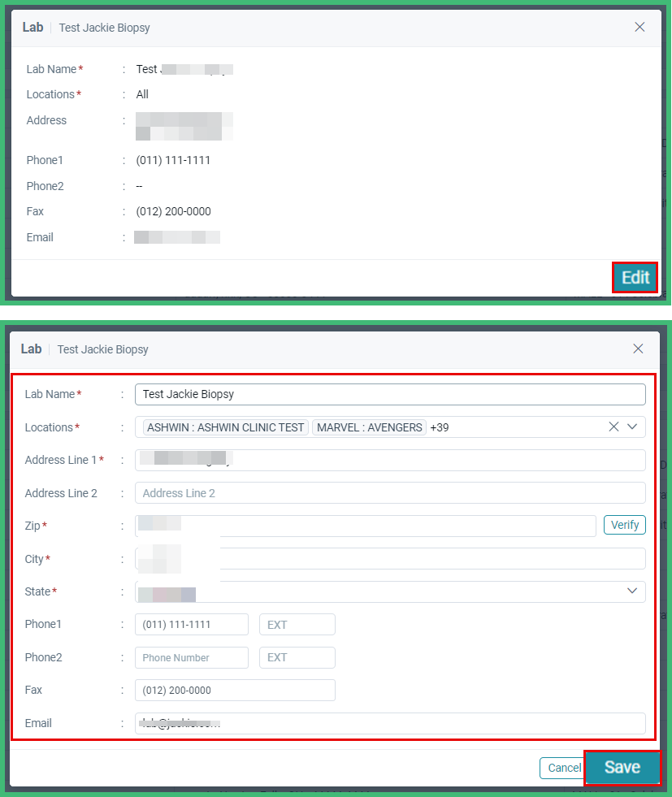Click Verify next to the Zip field

tap(624, 524)
